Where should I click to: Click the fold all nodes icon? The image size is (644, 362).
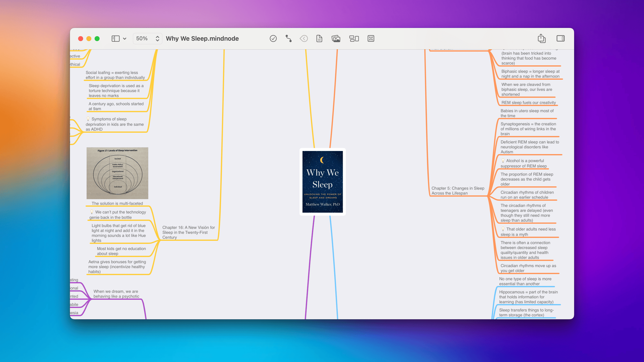371,39
